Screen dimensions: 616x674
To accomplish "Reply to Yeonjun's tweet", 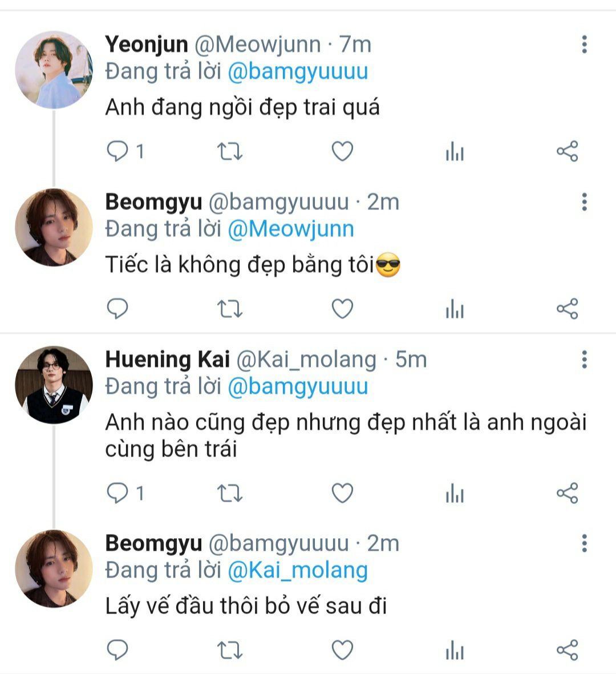I will click(x=117, y=151).
